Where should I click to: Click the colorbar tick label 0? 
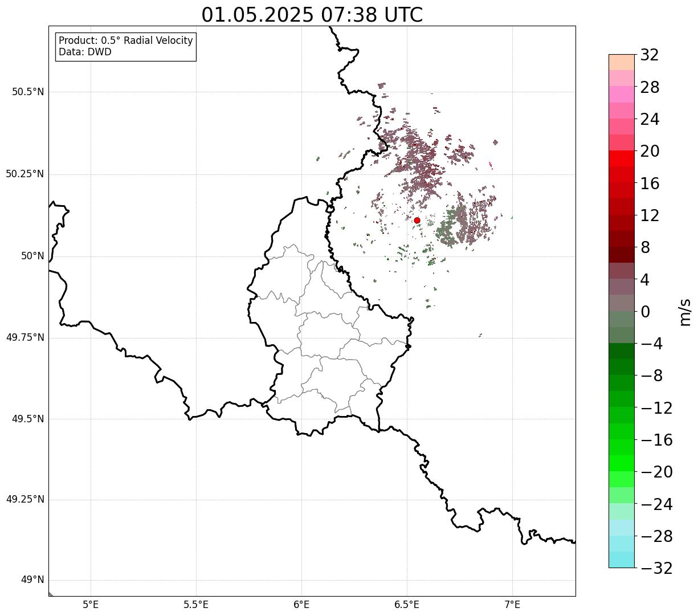pos(645,312)
